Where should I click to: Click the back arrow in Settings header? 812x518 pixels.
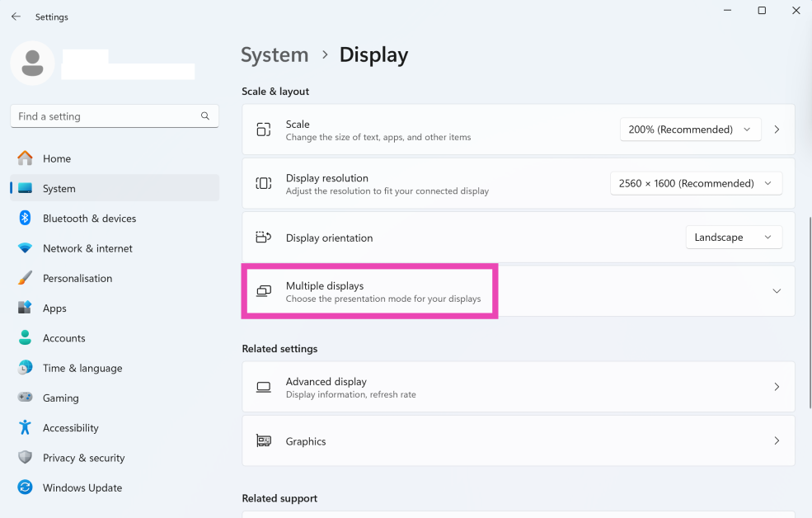click(x=16, y=16)
